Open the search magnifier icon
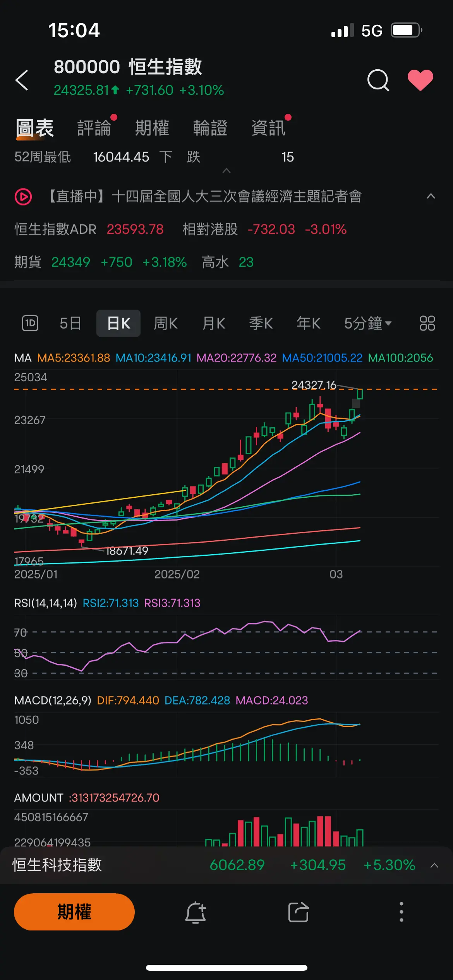Viewport: 453px width, 980px height. click(x=378, y=80)
